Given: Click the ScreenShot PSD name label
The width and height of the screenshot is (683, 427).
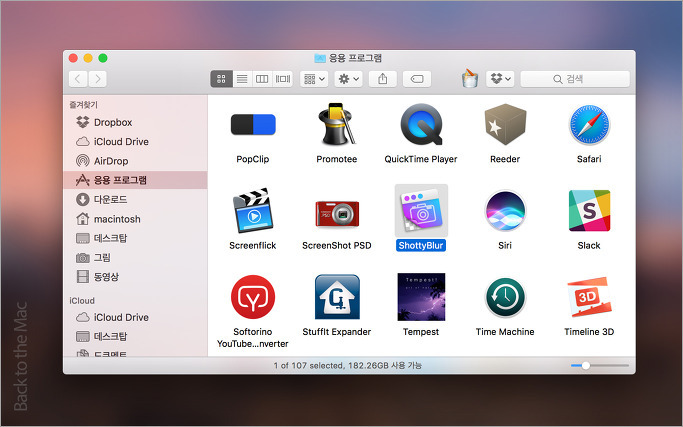Looking at the screenshot, I should pyautogui.click(x=337, y=245).
